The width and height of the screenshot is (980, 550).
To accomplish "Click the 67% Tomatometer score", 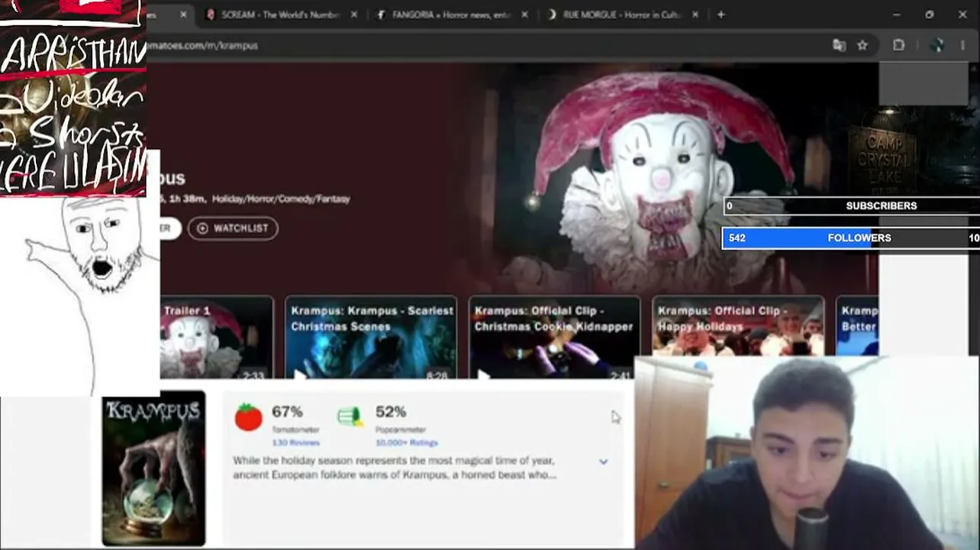I will click(287, 412).
